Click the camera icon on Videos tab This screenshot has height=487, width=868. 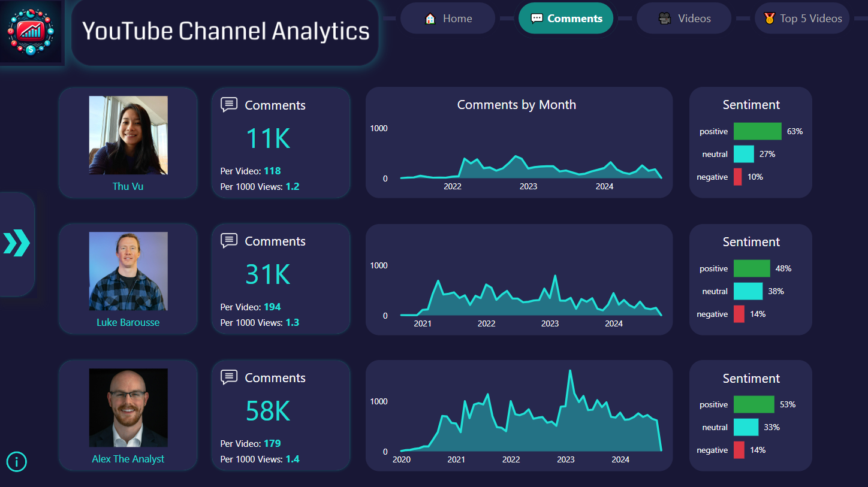pyautogui.click(x=665, y=19)
